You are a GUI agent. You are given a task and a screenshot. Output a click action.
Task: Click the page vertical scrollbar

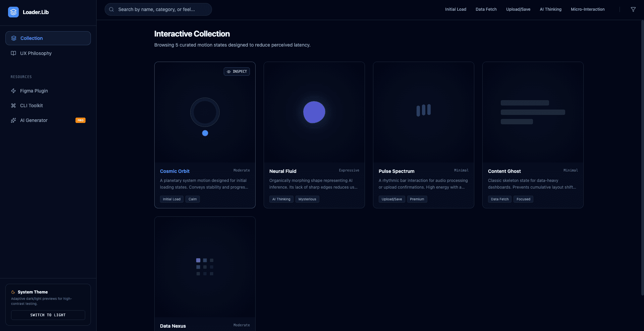(x=642, y=157)
